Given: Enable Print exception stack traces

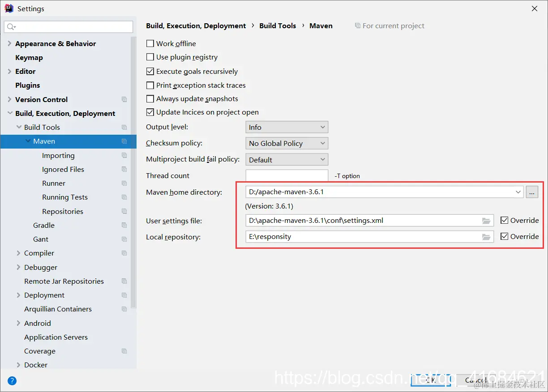Looking at the screenshot, I should [x=150, y=85].
